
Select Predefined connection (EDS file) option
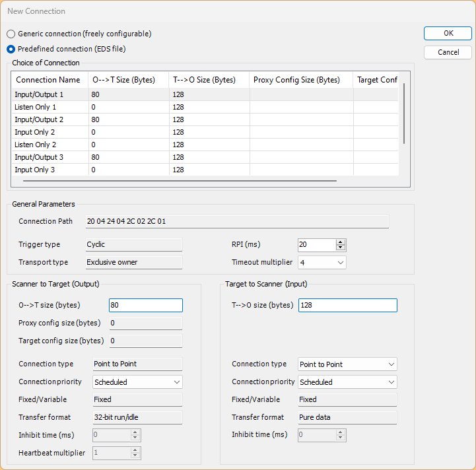tap(11, 49)
